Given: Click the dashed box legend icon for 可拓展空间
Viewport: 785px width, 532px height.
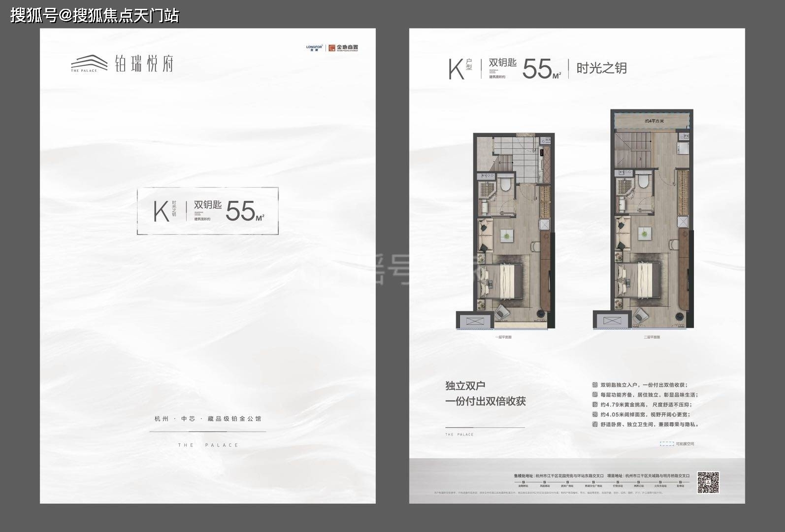Looking at the screenshot, I should point(667,444).
